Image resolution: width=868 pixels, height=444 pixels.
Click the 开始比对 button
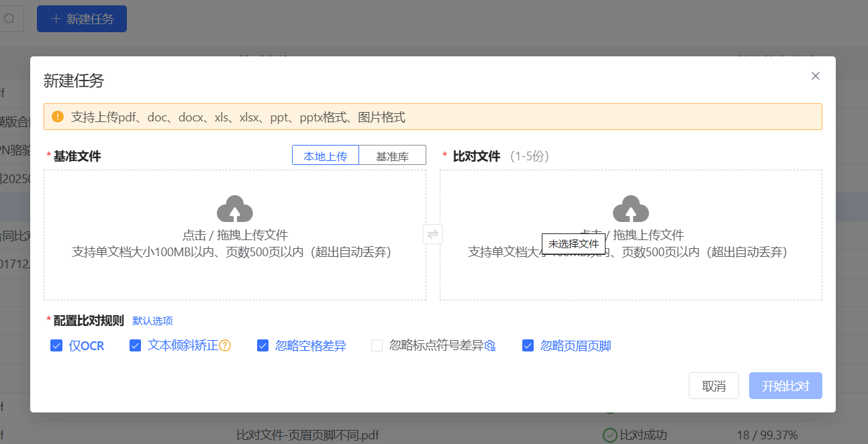pos(785,386)
